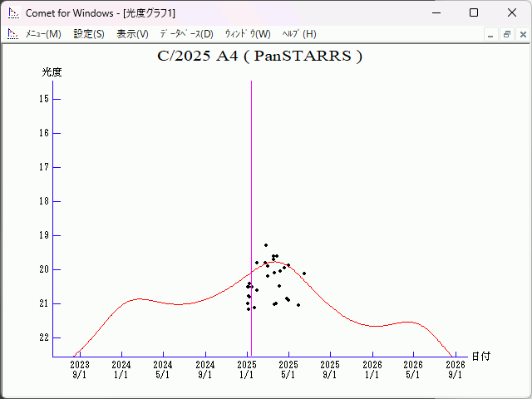
Task: Expand the データベース(D) database menu
Action: 186,34
